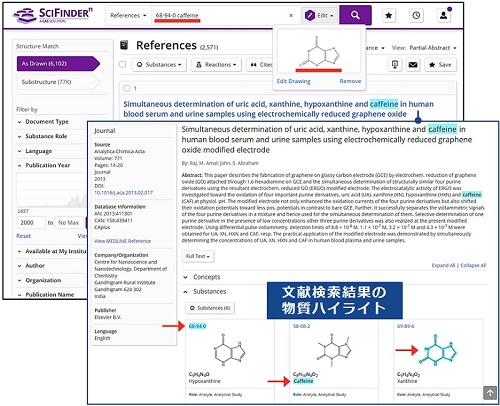500x406 pixels.
Task: Click Remove structure link
Action: click(x=350, y=81)
